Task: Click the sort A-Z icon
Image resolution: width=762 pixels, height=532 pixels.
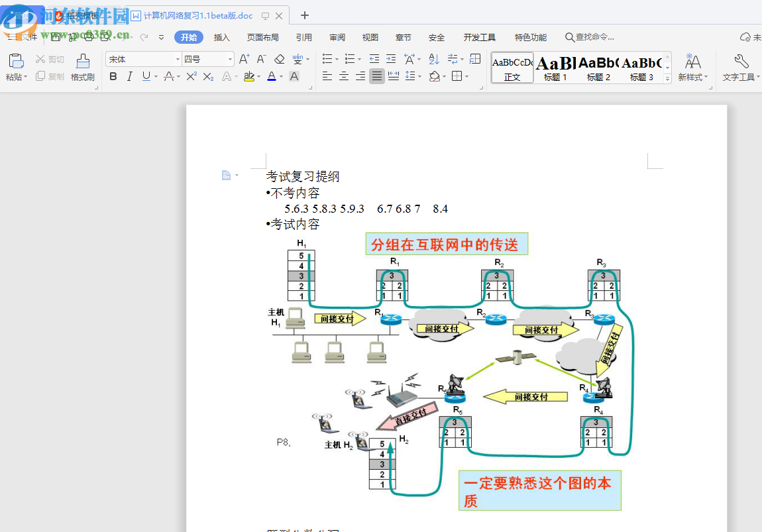Action: coord(434,59)
